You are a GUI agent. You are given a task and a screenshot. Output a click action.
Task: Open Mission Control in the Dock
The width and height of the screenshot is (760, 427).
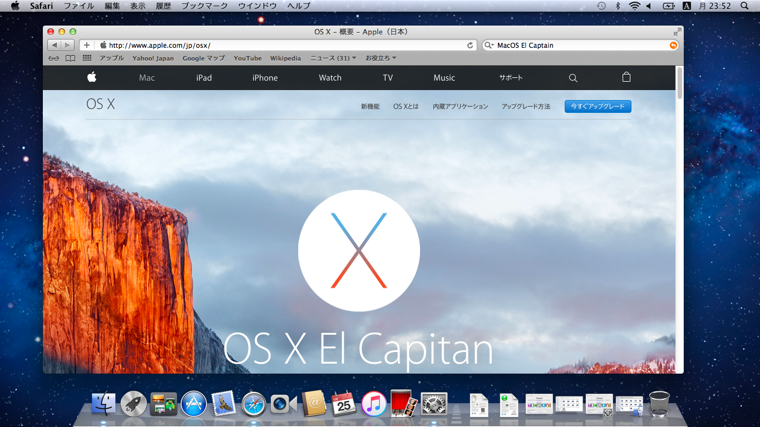(163, 404)
